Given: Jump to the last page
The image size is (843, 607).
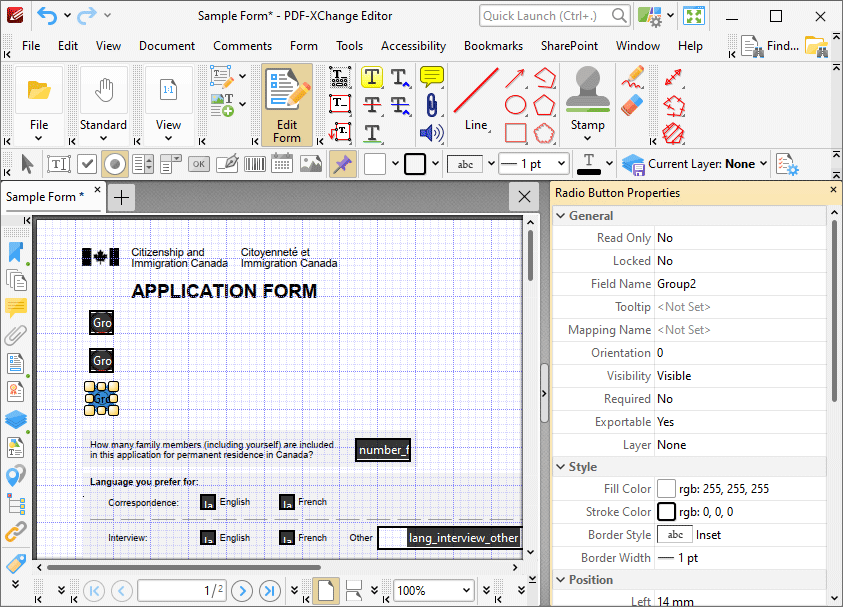Looking at the screenshot, I should [x=270, y=591].
